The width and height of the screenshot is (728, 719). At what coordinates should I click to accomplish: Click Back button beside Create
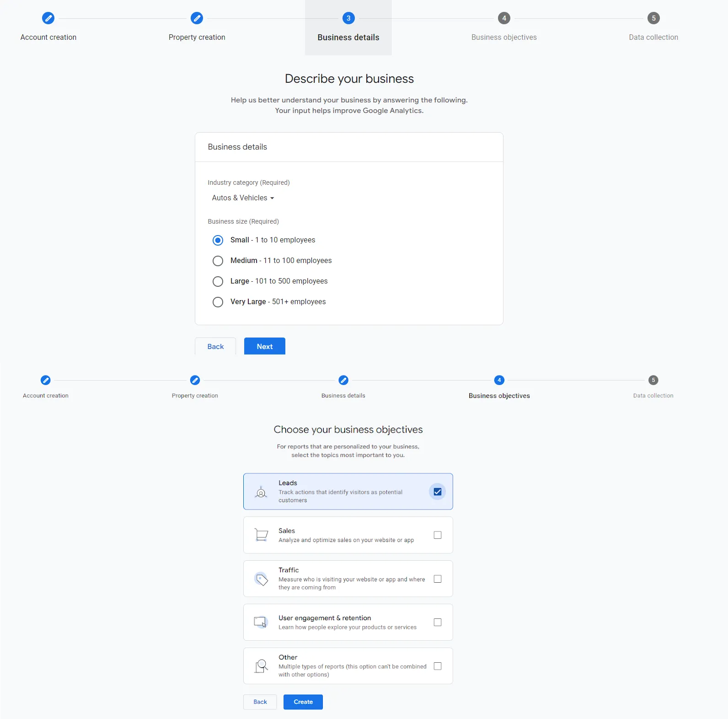(x=260, y=702)
